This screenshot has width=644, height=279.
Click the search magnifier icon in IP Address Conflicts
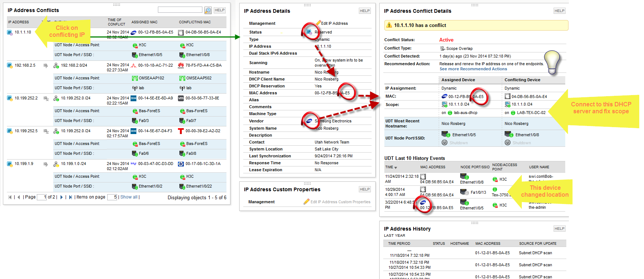[x=208, y=10]
